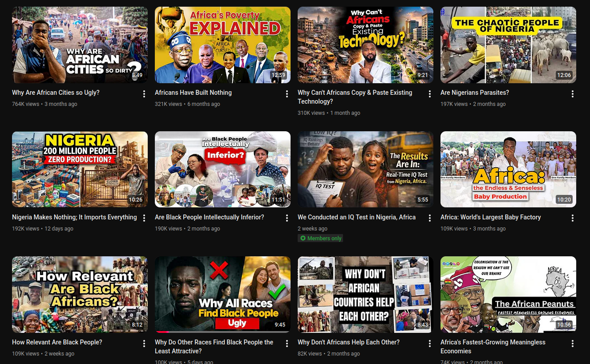Open 'We Conducted an IQ Test in Nigeria' title
This screenshot has height=364, width=590.
coord(356,217)
